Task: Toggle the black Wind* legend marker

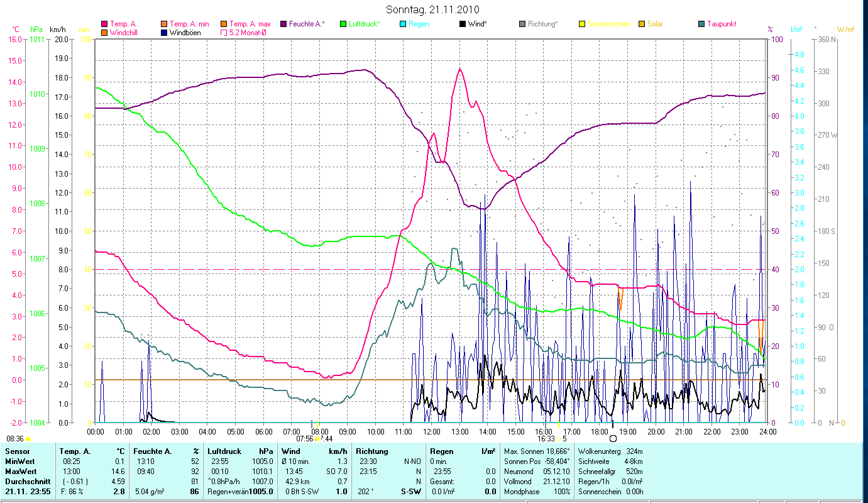Action: click(x=462, y=25)
